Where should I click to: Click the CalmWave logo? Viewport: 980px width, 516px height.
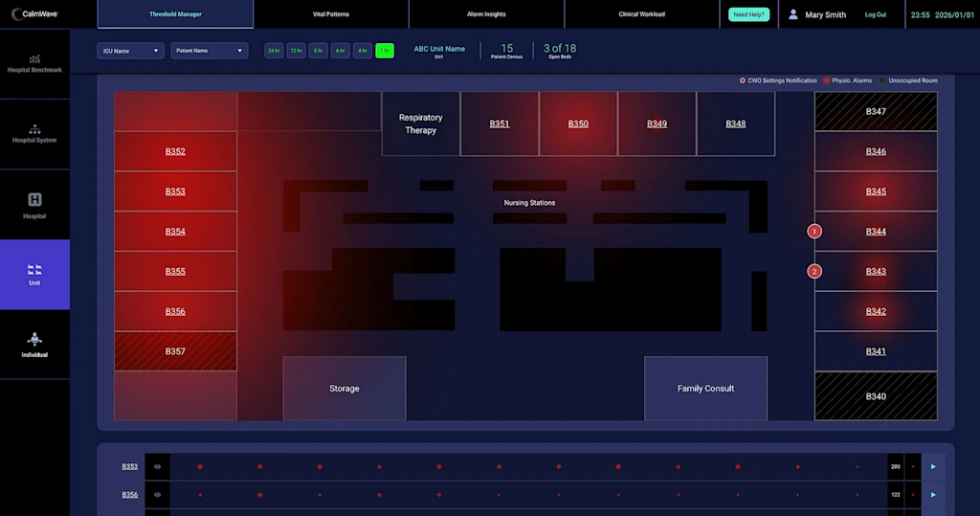click(35, 14)
